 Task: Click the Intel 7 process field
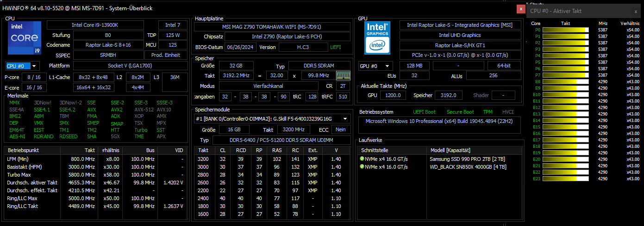(172, 25)
